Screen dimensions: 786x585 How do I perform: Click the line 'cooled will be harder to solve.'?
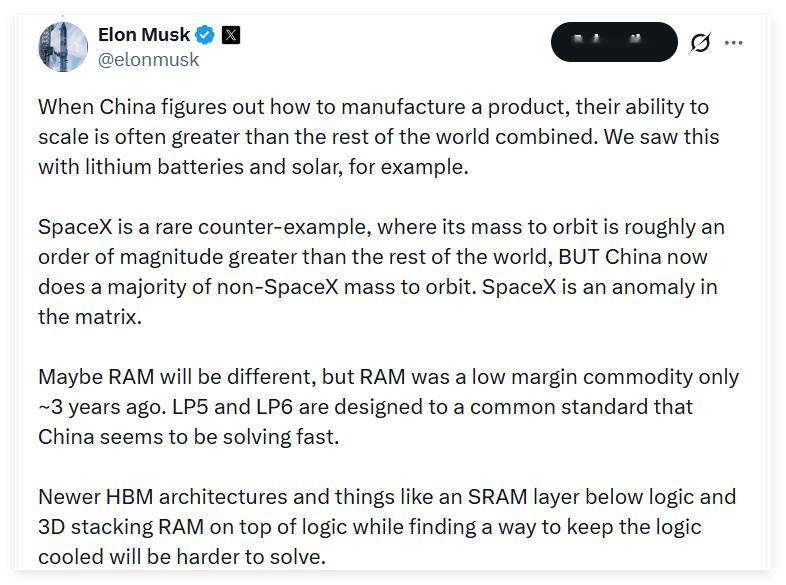(182, 556)
